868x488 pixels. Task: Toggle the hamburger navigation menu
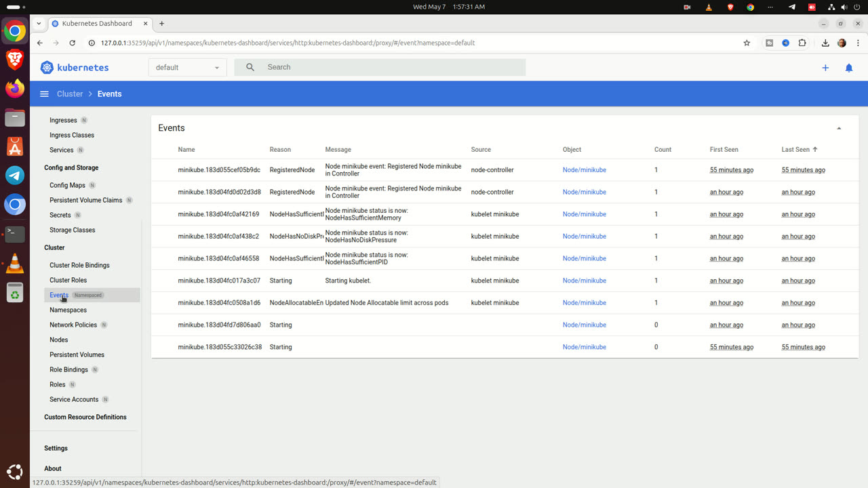[x=44, y=94]
